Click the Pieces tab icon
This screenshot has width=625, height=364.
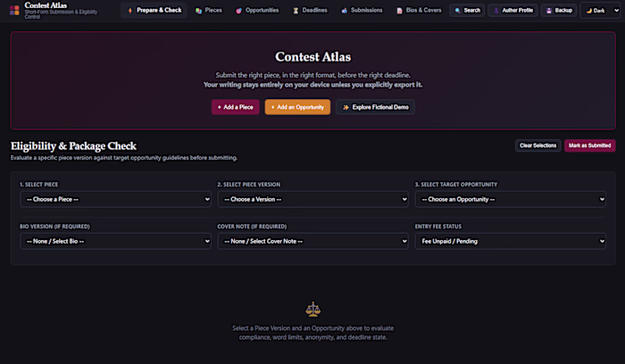point(198,11)
